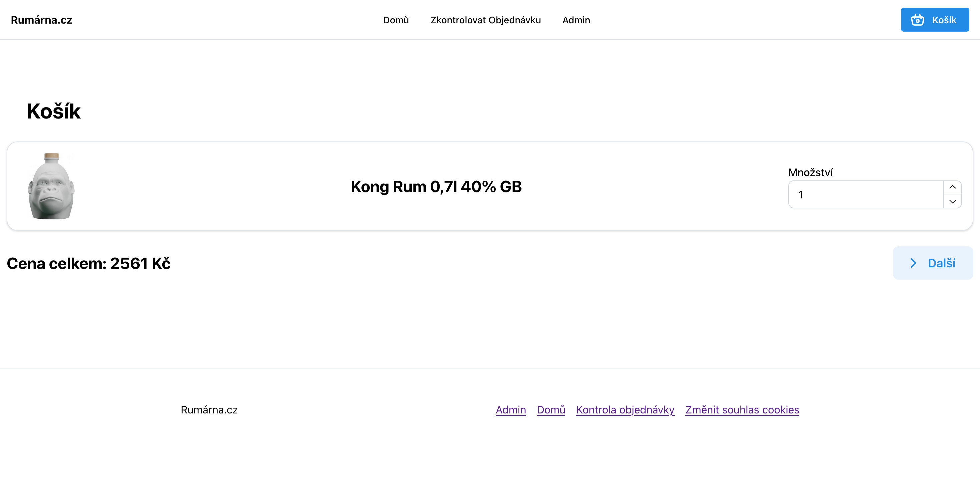Click the Množství label above the input
The image size is (980, 480).
pos(810,172)
